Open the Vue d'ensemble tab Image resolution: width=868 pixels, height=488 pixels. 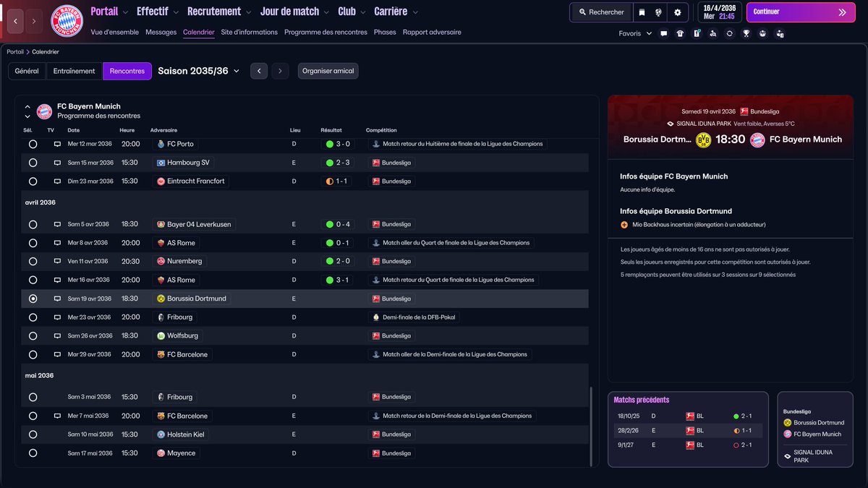click(115, 33)
